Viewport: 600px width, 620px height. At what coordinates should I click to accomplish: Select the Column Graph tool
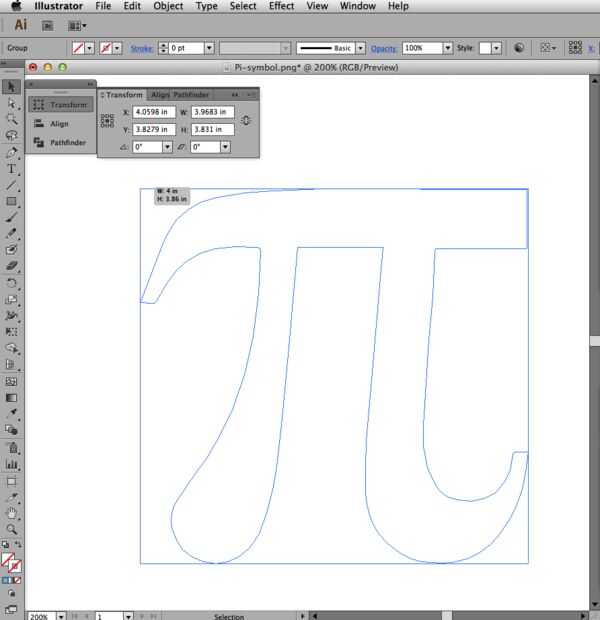(11, 464)
